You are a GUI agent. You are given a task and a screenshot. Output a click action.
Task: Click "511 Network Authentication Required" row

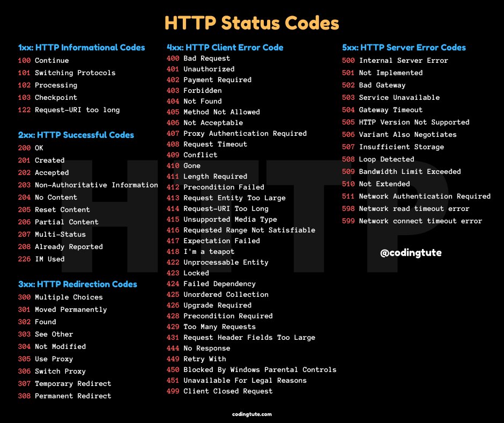pyautogui.click(x=416, y=196)
